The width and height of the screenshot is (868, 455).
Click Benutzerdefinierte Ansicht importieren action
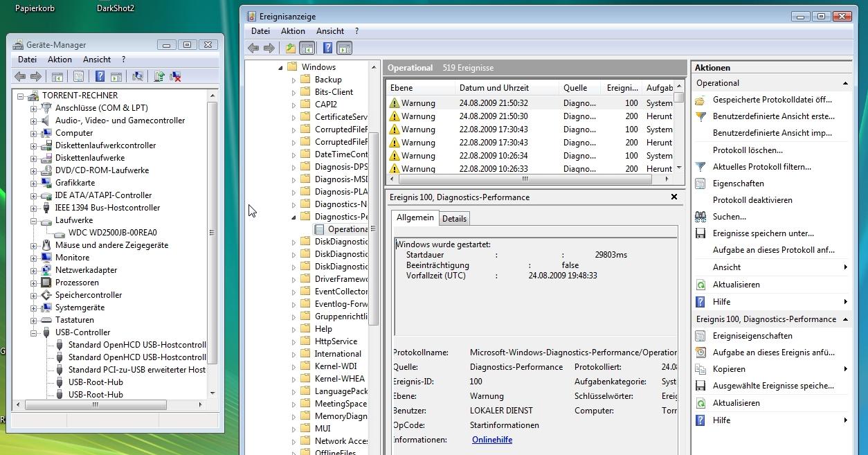point(772,133)
